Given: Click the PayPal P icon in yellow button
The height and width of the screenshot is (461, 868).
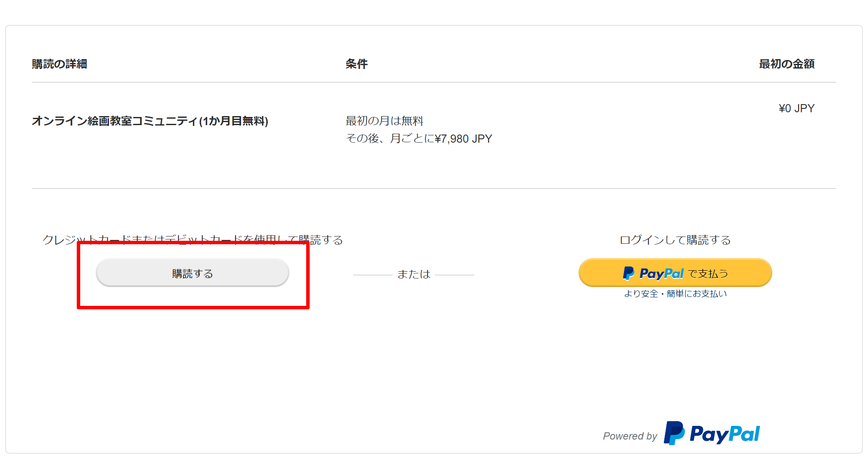Looking at the screenshot, I should 628,273.
